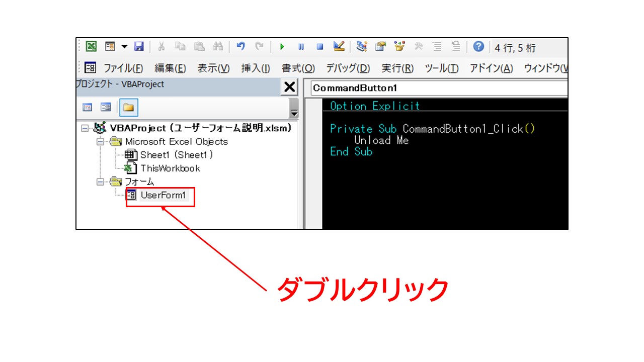This screenshot has height=362, width=644.
Task: Open Find with the binoculars icon
Action: coord(217,47)
